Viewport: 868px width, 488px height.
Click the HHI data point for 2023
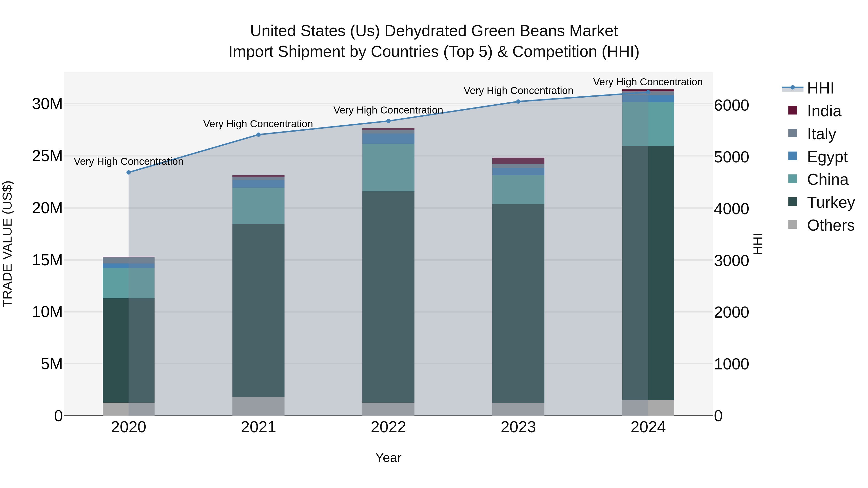518,101
